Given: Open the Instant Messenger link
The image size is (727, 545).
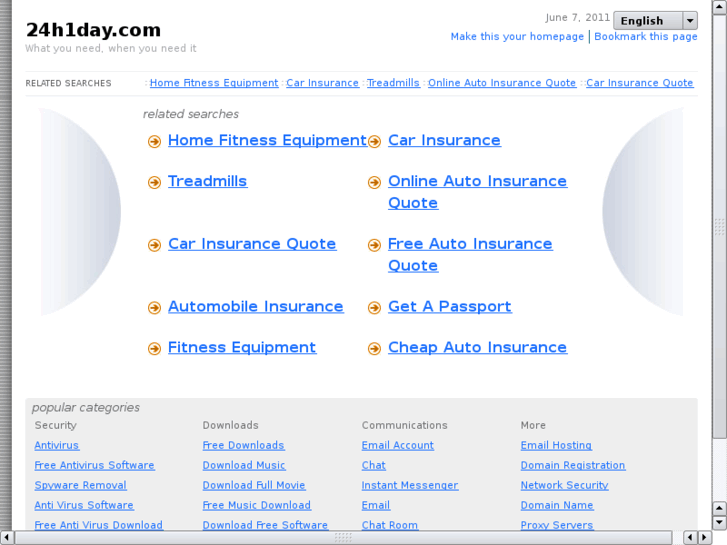Looking at the screenshot, I should point(410,485).
